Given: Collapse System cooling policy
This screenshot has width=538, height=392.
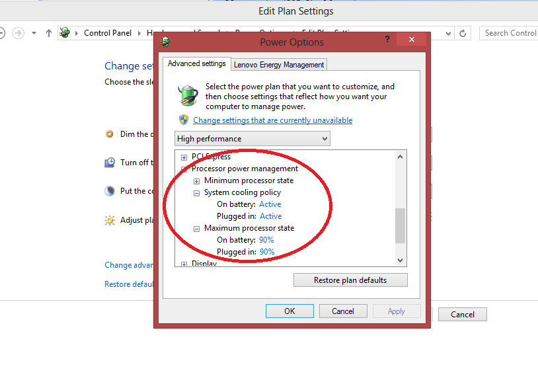Looking at the screenshot, I should (x=196, y=193).
